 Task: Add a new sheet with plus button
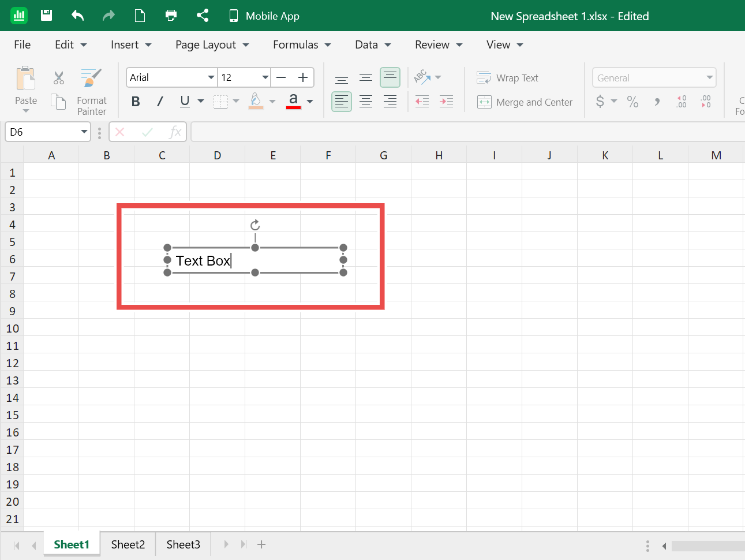[x=261, y=544]
